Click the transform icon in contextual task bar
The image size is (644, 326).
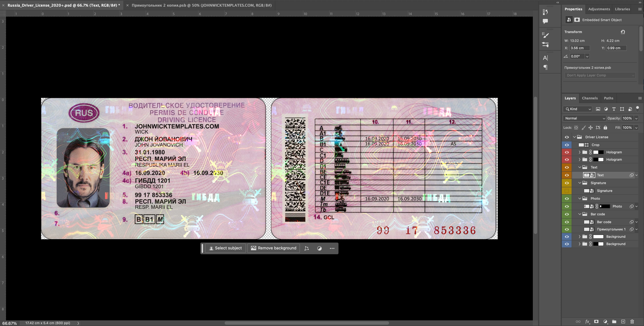tap(307, 248)
